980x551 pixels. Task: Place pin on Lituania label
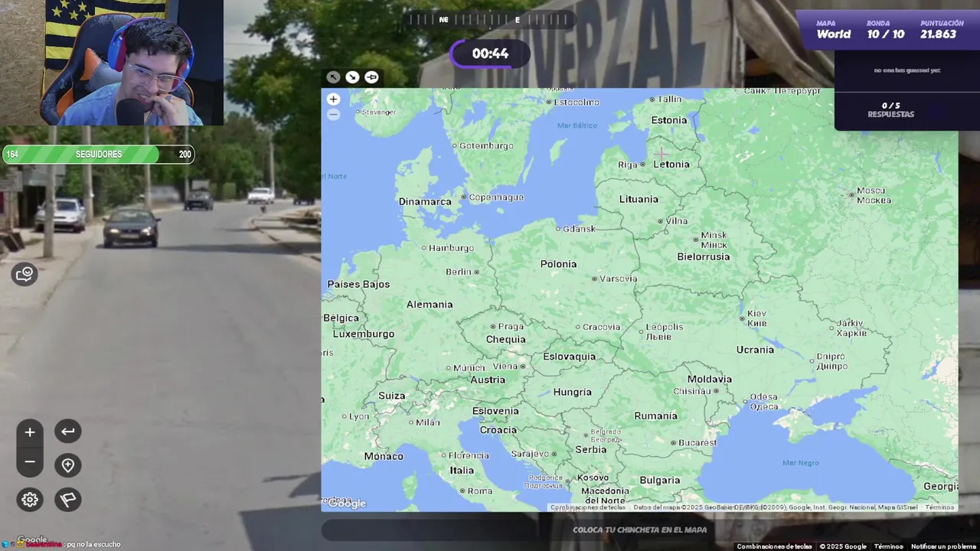click(x=639, y=200)
